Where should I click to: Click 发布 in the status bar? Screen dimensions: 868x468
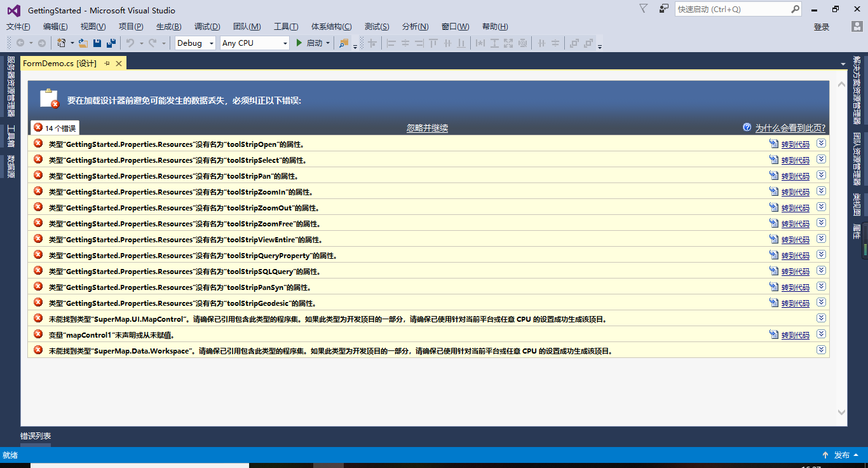(x=842, y=455)
